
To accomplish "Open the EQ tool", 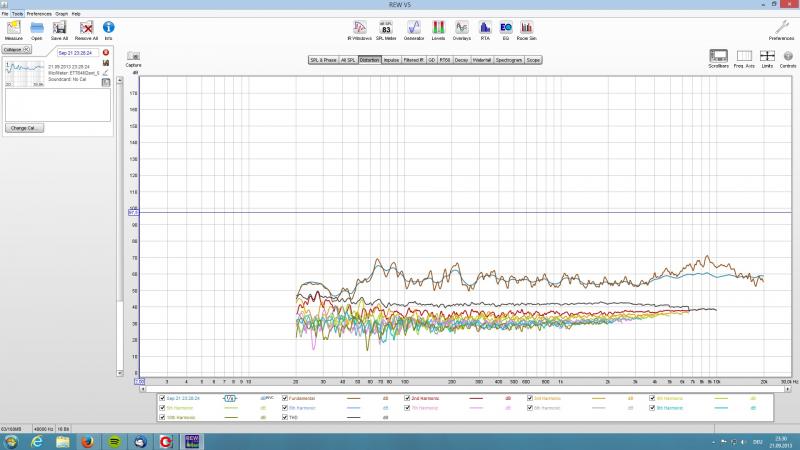I will pos(505,27).
